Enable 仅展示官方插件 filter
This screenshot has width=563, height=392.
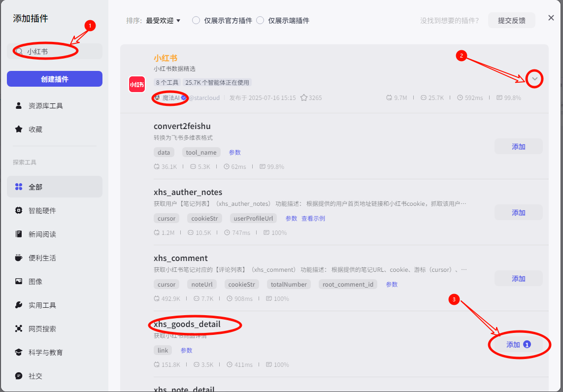[196, 21]
